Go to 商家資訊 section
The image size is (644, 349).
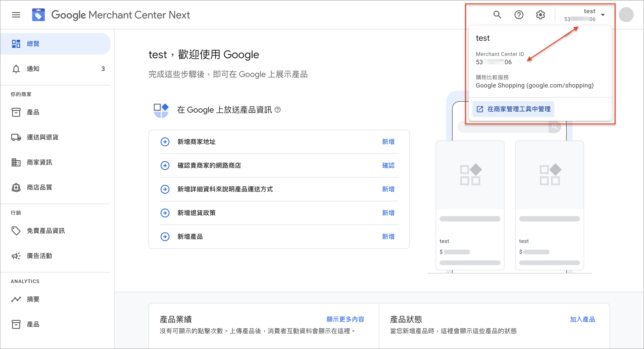55,162
